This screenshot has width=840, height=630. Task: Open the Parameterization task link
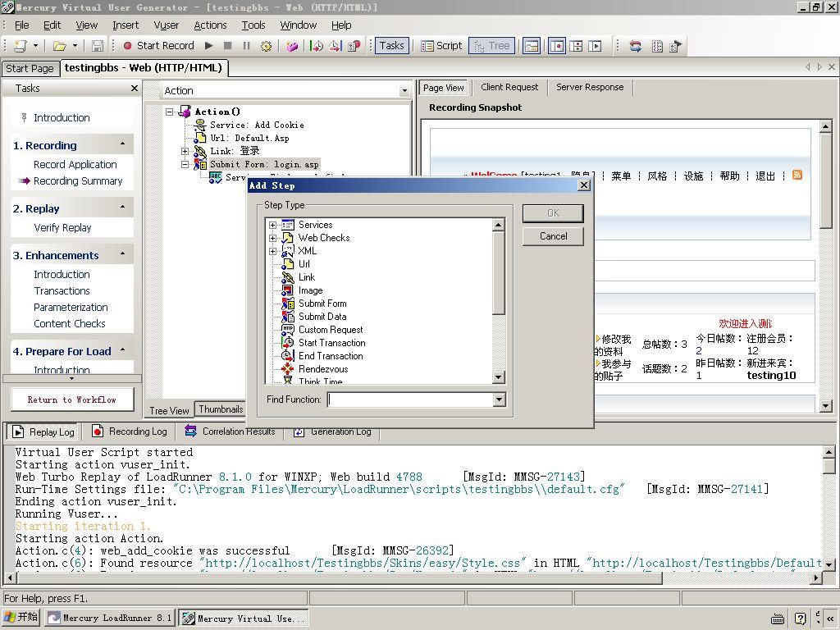pos(71,308)
